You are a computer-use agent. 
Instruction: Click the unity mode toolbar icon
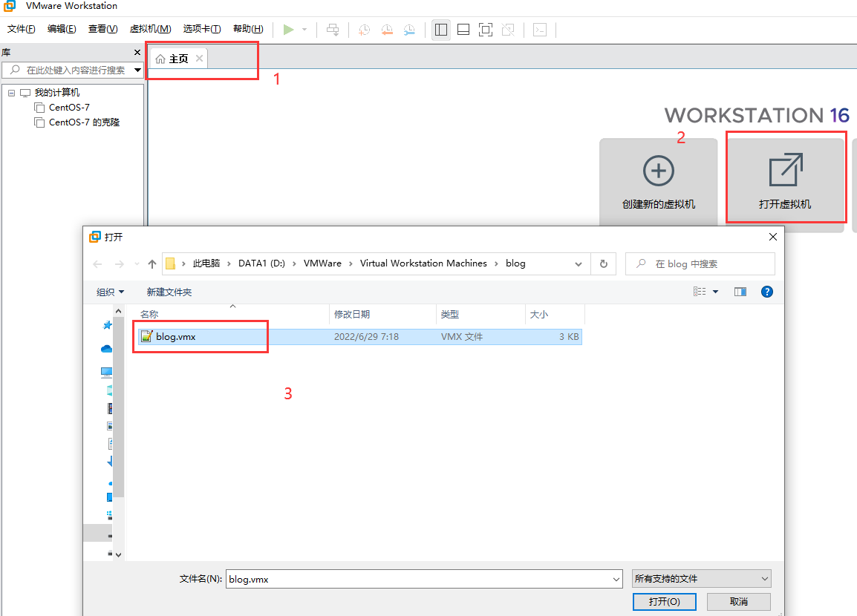point(508,30)
